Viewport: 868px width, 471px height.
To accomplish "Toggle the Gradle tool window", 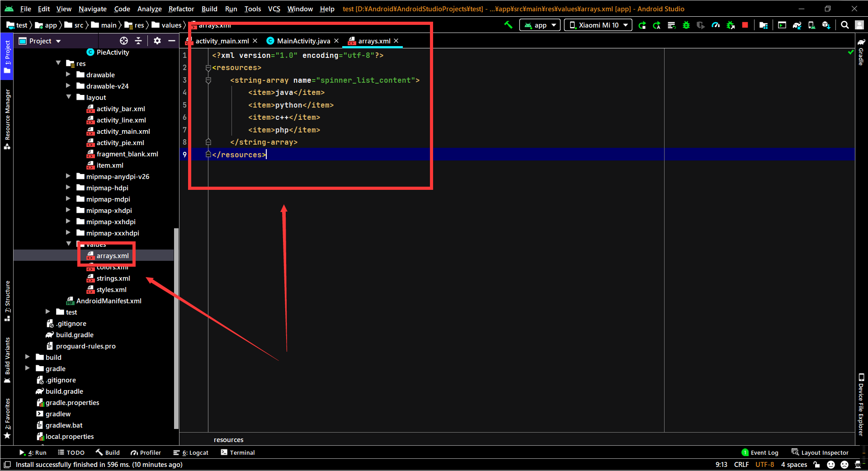I will 861,53.
